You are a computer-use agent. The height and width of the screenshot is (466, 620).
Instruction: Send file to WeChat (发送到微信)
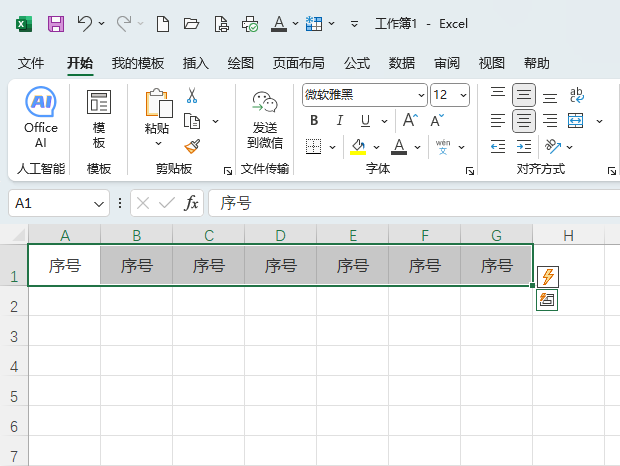[265, 120]
